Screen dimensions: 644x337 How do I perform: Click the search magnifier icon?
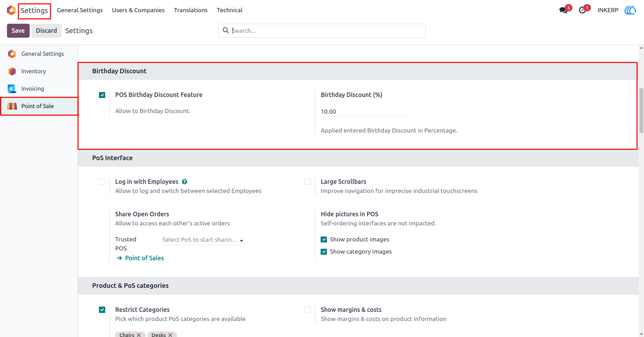tap(226, 30)
